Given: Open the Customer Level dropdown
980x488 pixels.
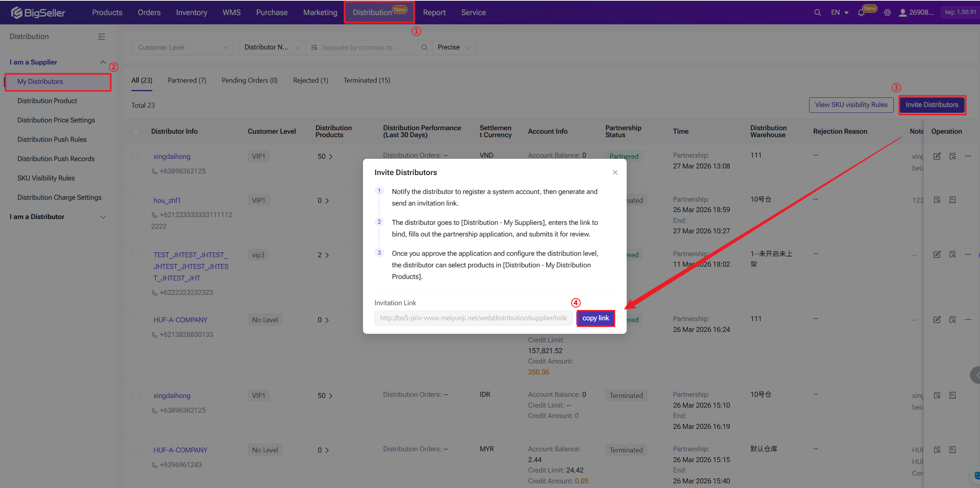Looking at the screenshot, I should click(x=182, y=48).
